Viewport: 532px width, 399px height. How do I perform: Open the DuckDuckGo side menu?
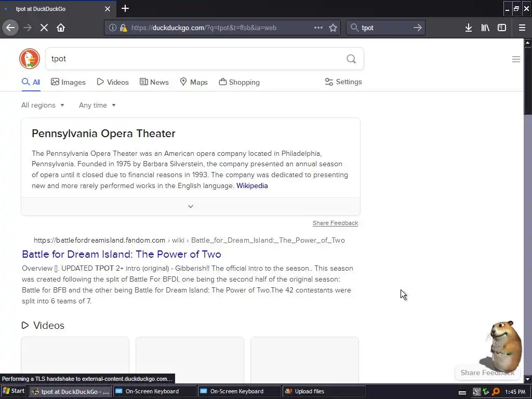[516, 59]
